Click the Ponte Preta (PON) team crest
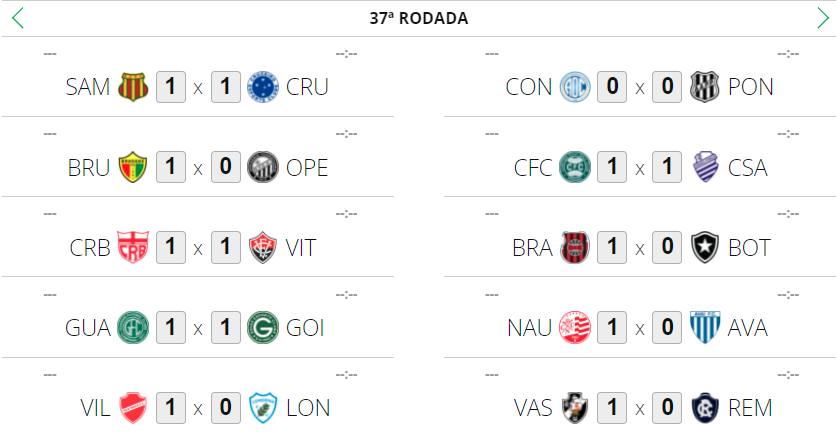Screen dimensions: 837x440 tap(705, 87)
